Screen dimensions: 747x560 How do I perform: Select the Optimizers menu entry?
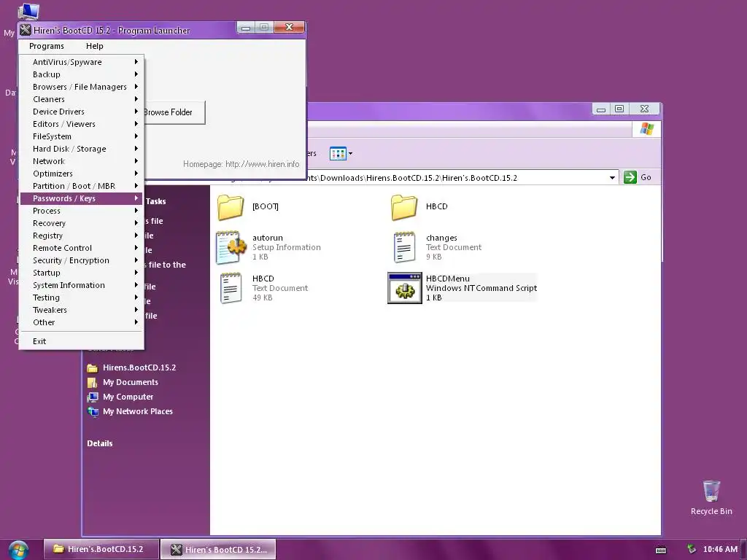coord(81,174)
